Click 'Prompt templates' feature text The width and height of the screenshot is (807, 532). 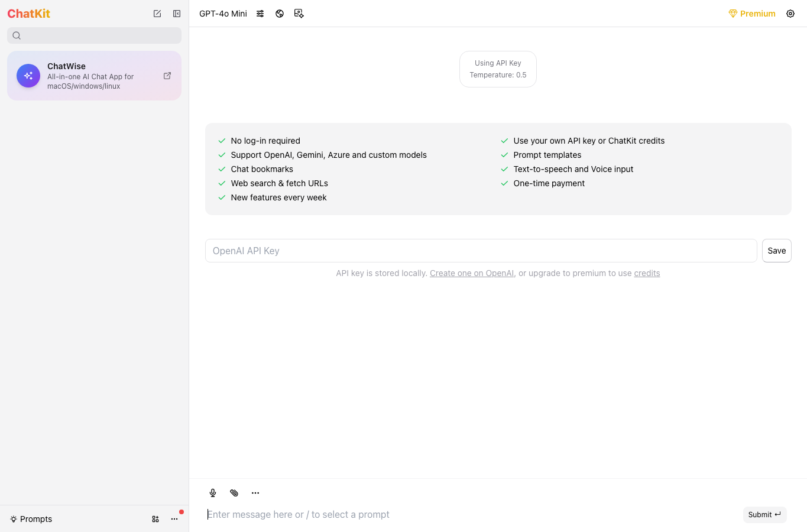tap(547, 155)
